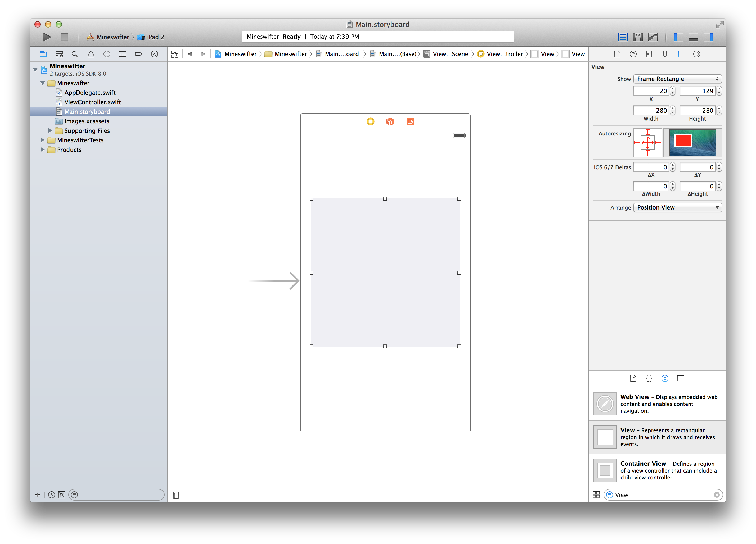Image resolution: width=756 pixels, height=544 pixels.
Task: Toggle autoresizing springs and struts box
Action: point(648,143)
